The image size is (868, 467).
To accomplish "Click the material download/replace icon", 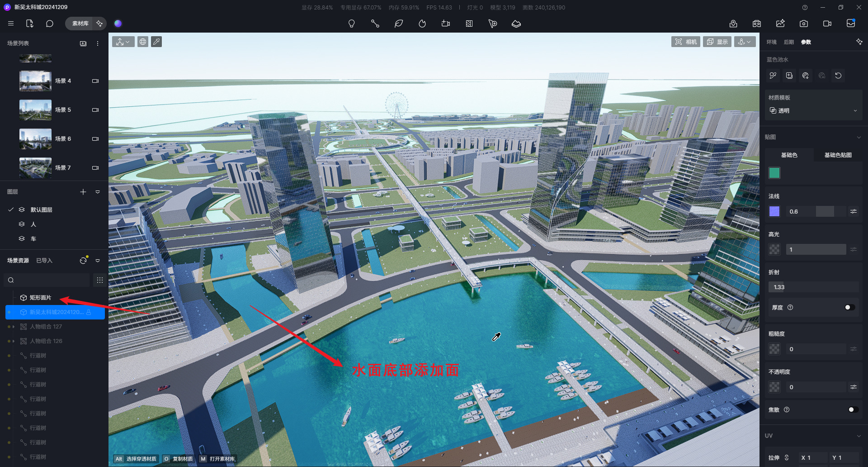I will [x=806, y=76].
